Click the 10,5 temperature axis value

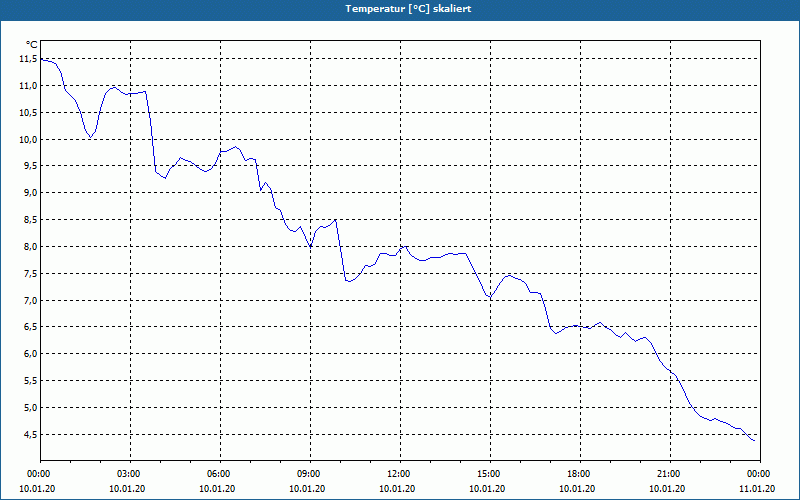(x=28, y=113)
